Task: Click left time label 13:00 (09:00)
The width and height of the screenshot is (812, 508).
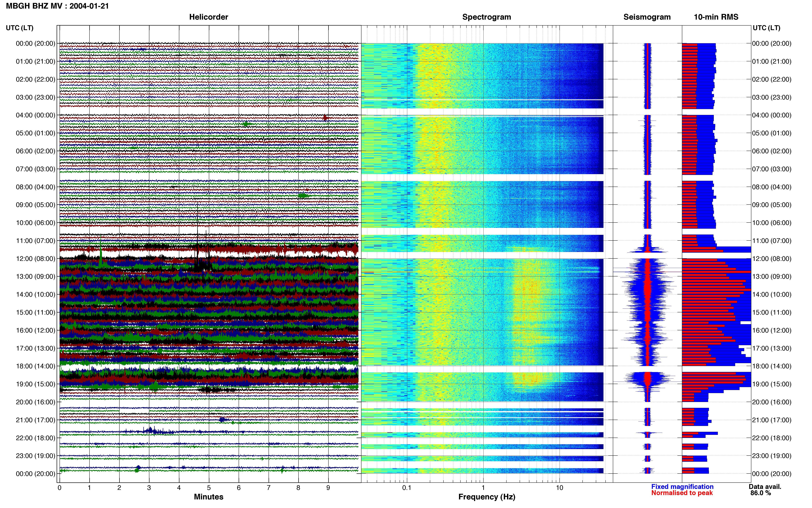Action: tap(36, 276)
